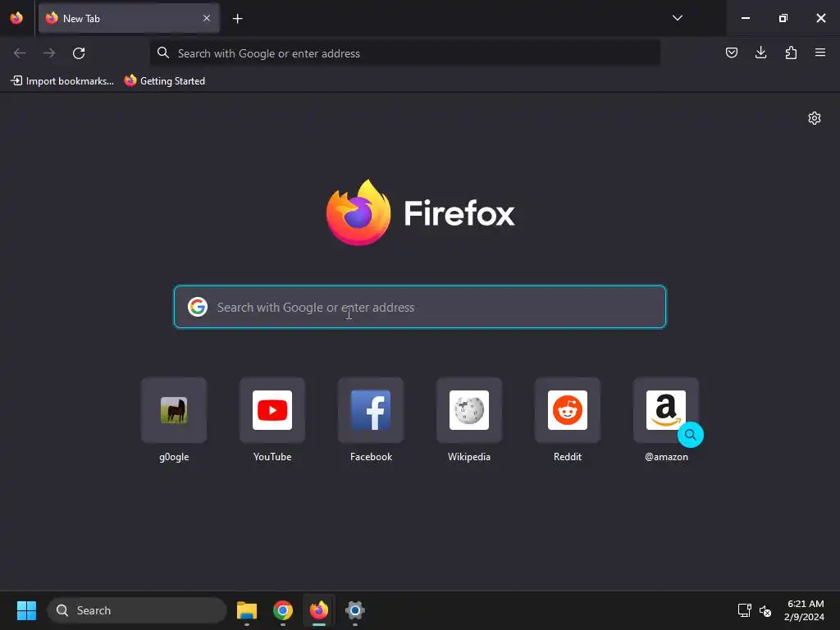Click the muted volume tray icon
840x630 pixels.
[765, 610]
